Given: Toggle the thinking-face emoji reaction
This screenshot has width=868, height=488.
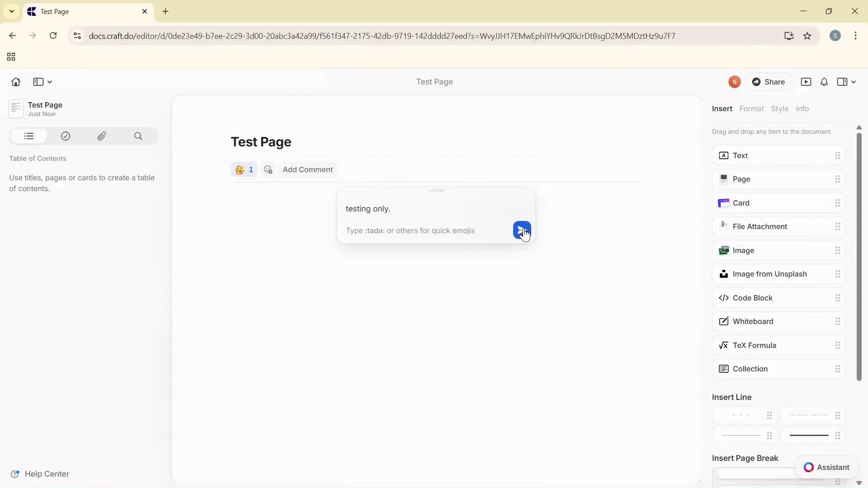Looking at the screenshot, I should [244, 169].
